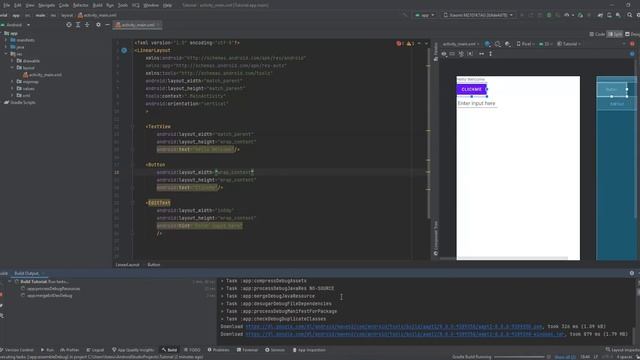Open the Edit menu

coord(18,5)
